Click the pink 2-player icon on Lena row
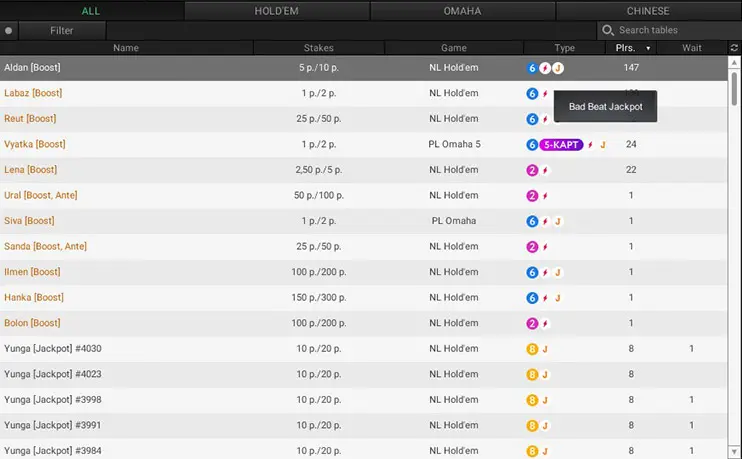Viewport: 742px width, 459px height. [532, 171]
